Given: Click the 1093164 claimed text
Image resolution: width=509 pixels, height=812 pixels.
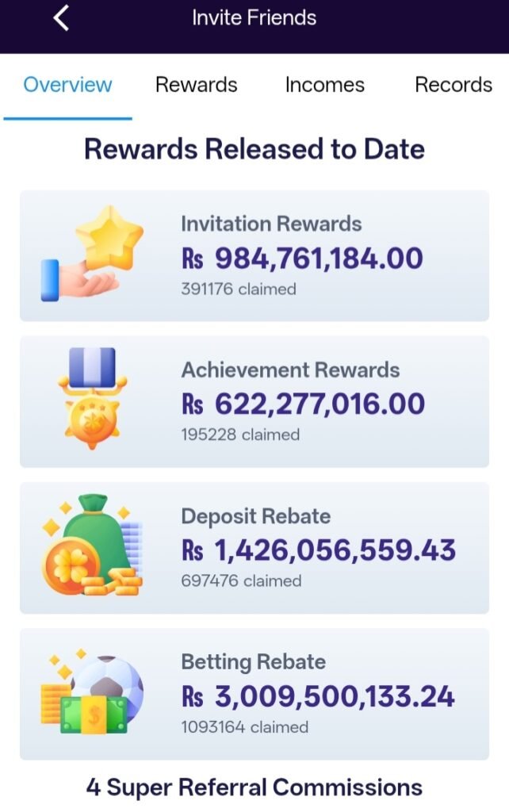Looking at the screenshot, I should (244, 726).
